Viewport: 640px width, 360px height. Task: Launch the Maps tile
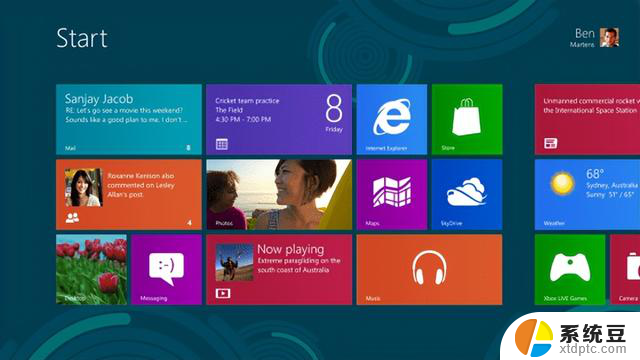(392, 194)
